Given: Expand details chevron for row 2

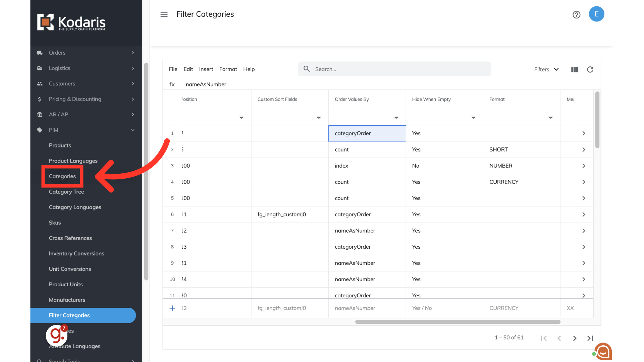Looking at the screenshot, I should pos(584,149).
